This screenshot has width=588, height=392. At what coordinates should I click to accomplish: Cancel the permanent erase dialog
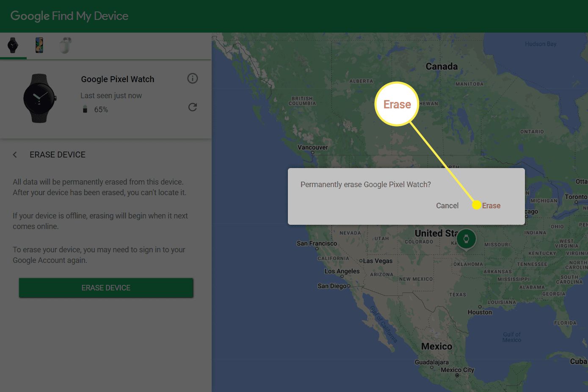tap(447, 206)
